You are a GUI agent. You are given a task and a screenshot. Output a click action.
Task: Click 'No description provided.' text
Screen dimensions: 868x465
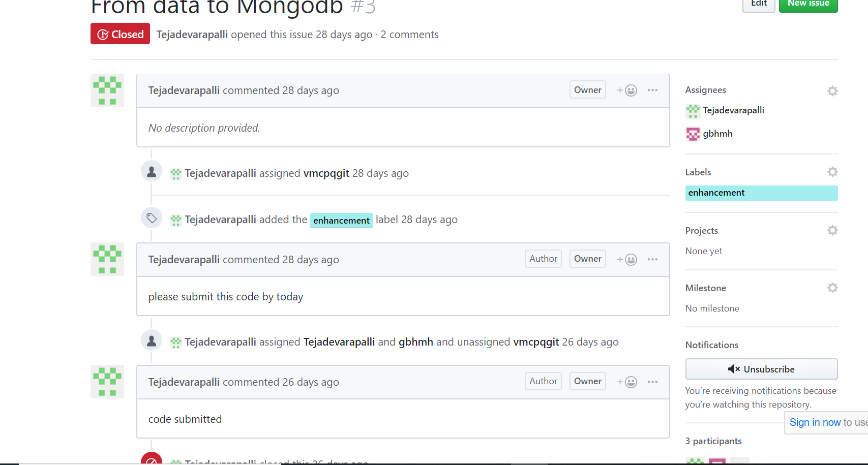coord(204,128)
